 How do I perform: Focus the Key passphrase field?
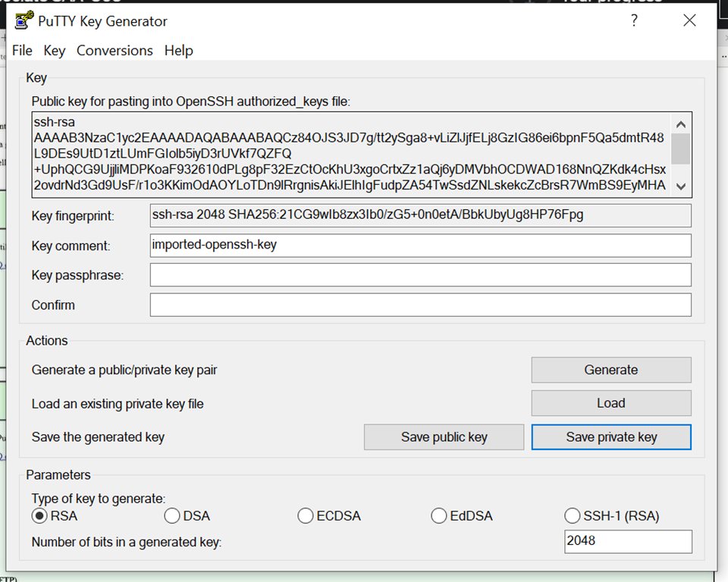coord(421,275)
